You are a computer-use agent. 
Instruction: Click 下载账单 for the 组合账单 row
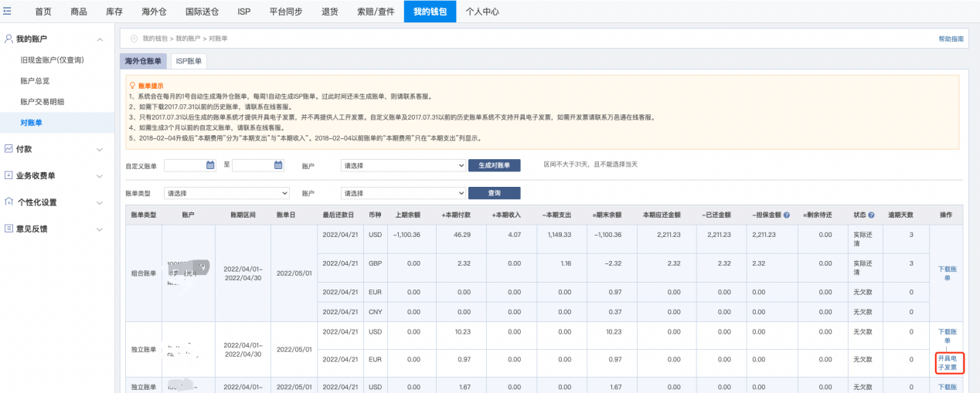[x=947, y=273]
